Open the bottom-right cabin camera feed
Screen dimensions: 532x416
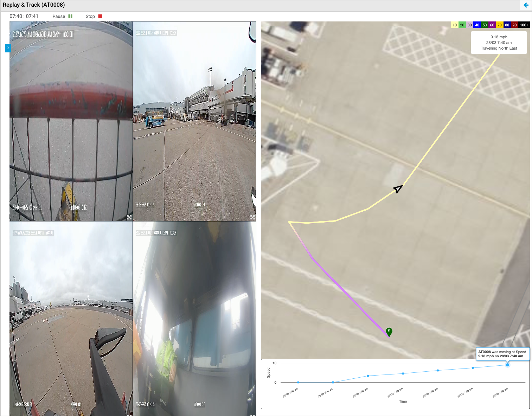[194, 318]
